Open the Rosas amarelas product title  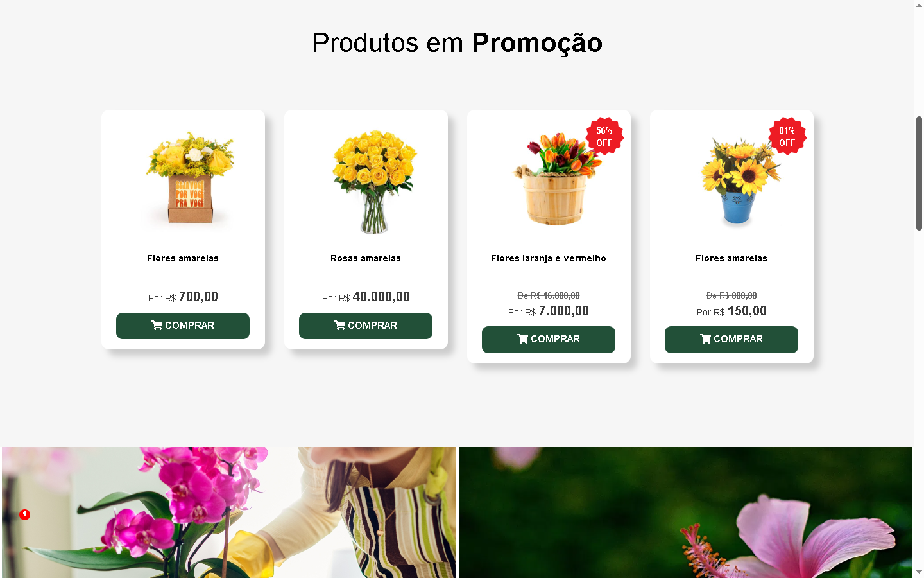(366, 258)
